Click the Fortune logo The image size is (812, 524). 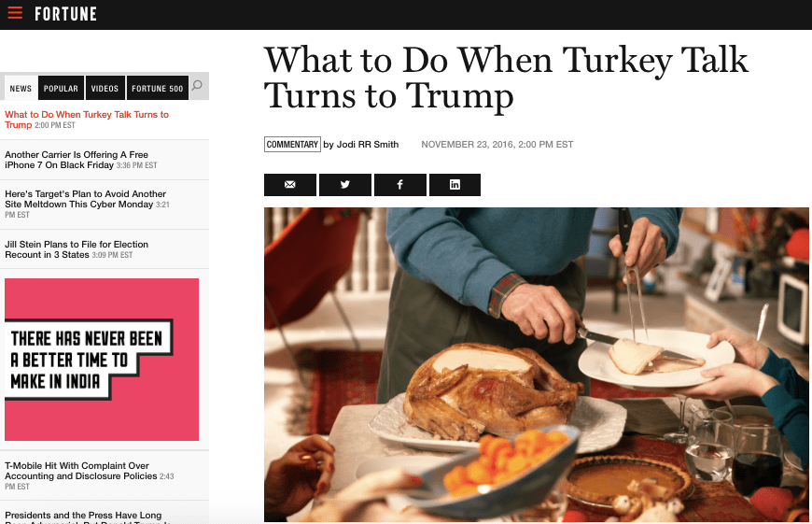[65, 14]
